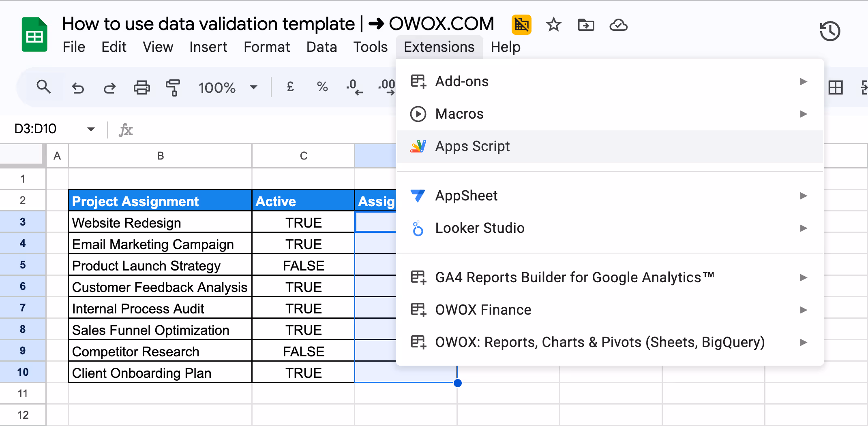Format selection as currency

coord(289,87)
